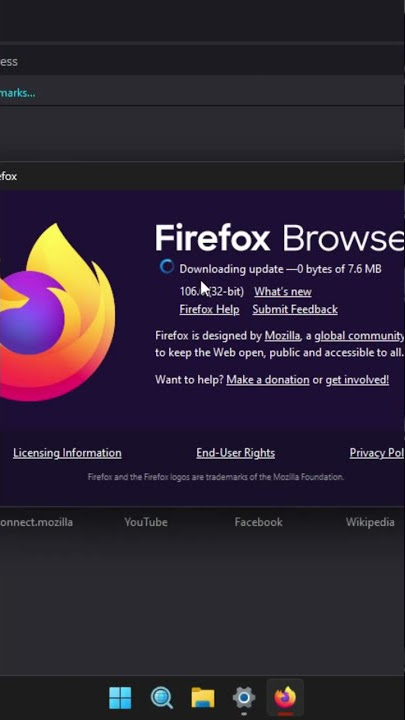Screen dimensions: 405x720
Task: Open the End-User Rights link
Action: pos(236,453)
